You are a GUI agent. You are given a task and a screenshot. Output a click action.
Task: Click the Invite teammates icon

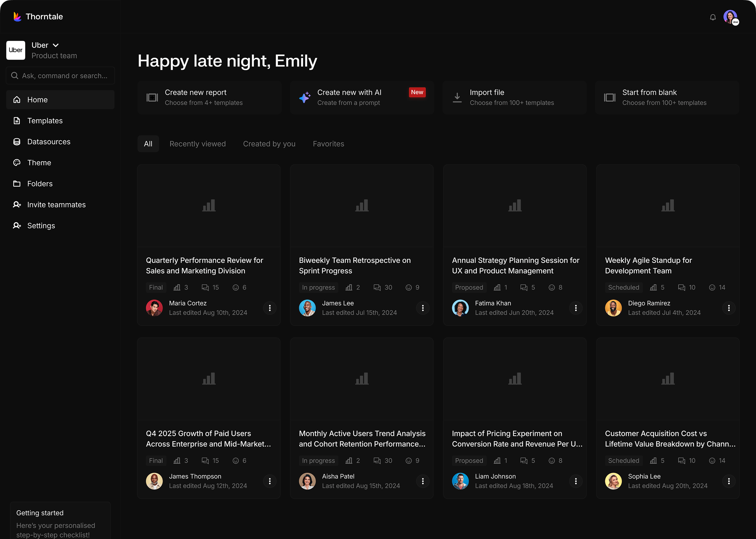17,204
